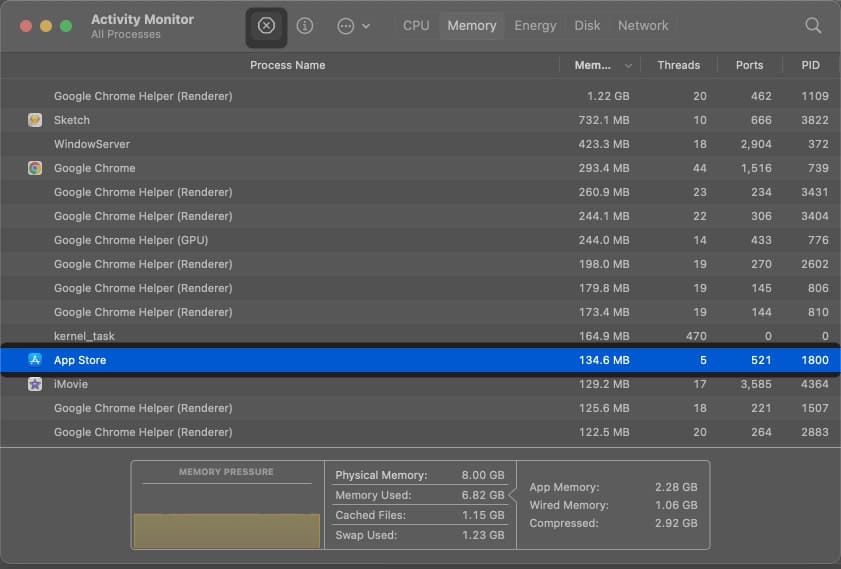
Task: Click the 470 threads value for kernel_task
Action: [x=696, y=336]
